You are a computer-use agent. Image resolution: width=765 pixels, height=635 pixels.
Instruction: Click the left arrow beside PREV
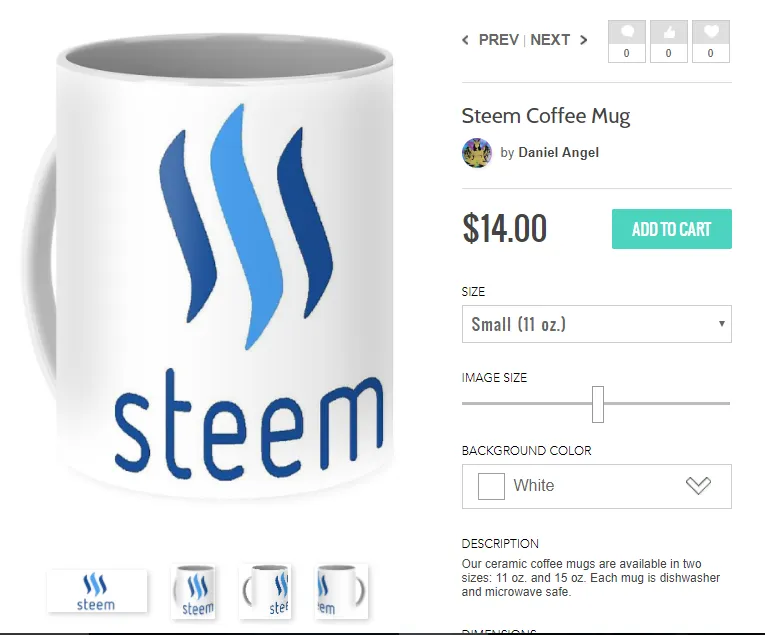[x=465, y=40]
